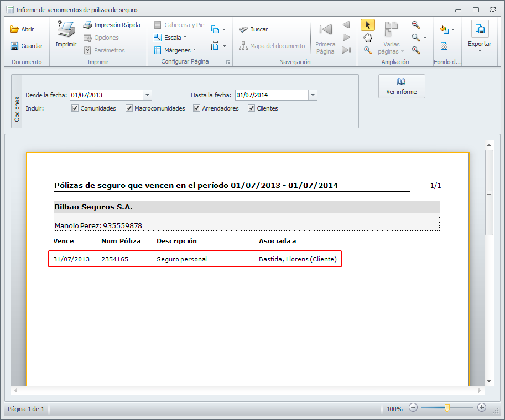This screenshot has width=505, height=420.
Task: Collapse the Opciones side panel
Action: [17, 101]
